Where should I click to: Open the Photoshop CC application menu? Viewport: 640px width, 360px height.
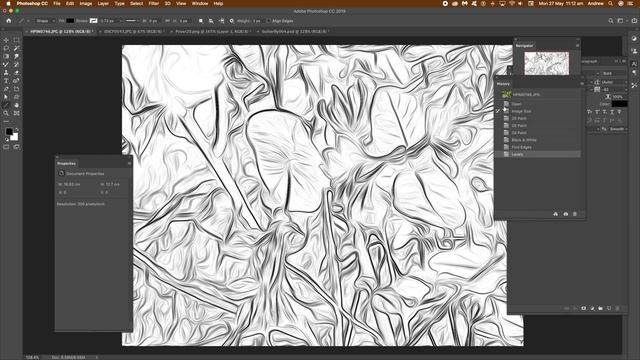pos(32,3)
